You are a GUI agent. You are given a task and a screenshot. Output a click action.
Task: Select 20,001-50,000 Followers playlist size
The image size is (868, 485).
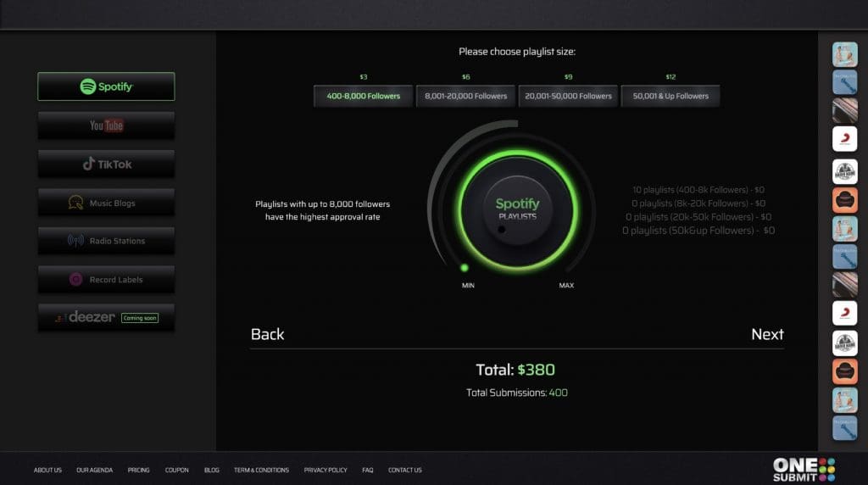[568, 96]
